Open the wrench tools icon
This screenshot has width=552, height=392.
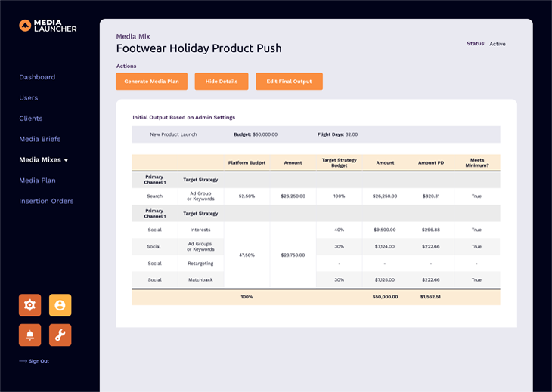[60, 335]
